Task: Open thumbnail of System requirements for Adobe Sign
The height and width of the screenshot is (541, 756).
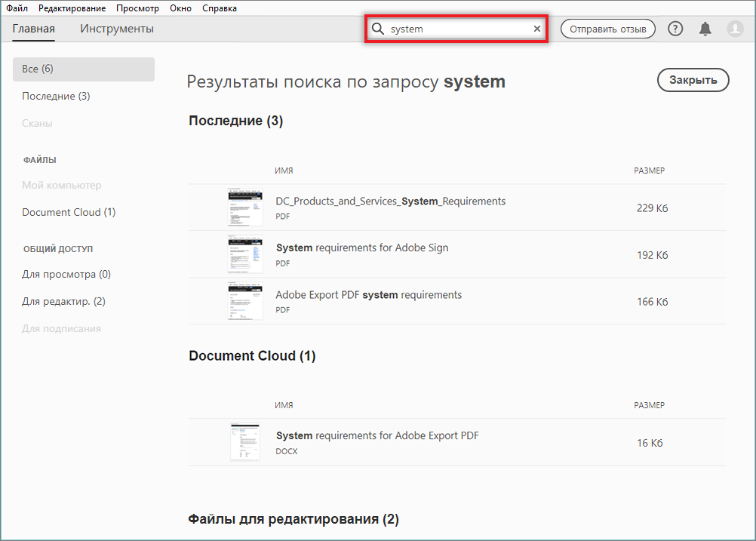Action: 245,254
